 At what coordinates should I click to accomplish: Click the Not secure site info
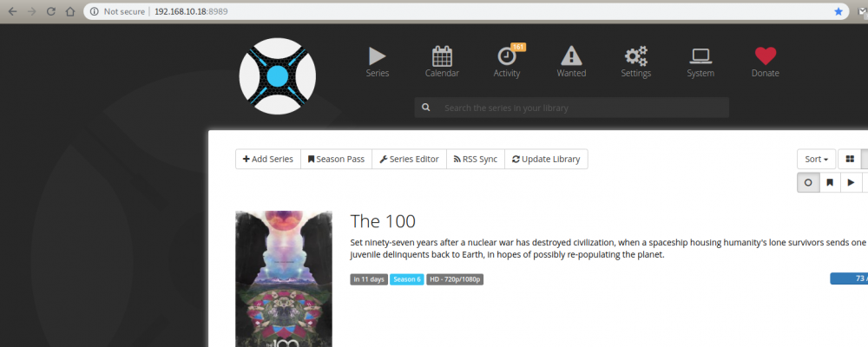[x=117, y=11]
